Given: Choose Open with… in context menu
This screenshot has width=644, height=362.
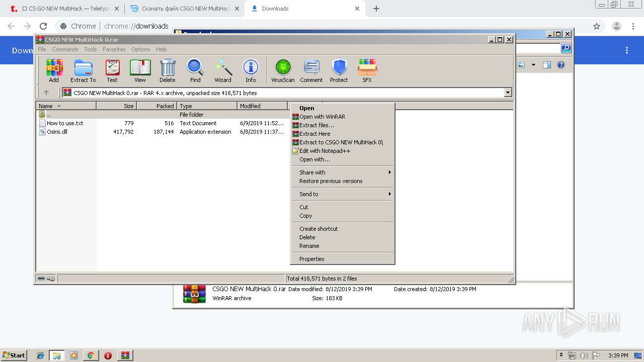Looking at the screenshot, I should (x=342, y=159).
